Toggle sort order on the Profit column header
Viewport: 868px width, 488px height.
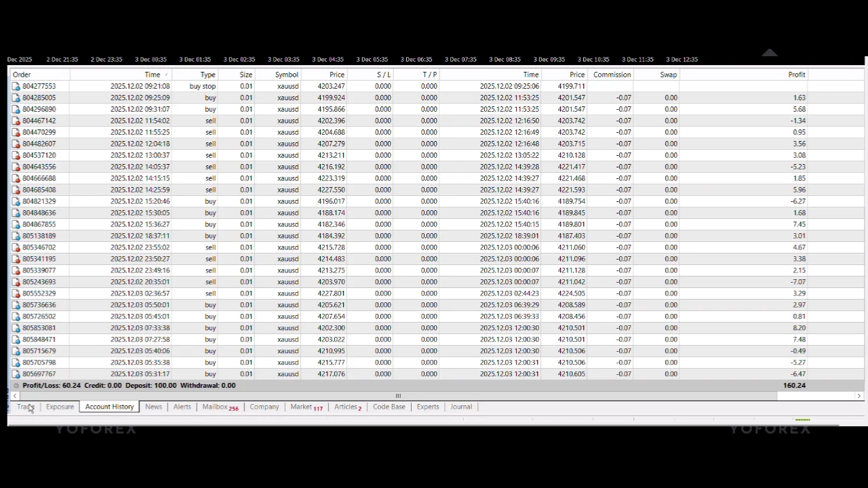click(x=796, y=75)
